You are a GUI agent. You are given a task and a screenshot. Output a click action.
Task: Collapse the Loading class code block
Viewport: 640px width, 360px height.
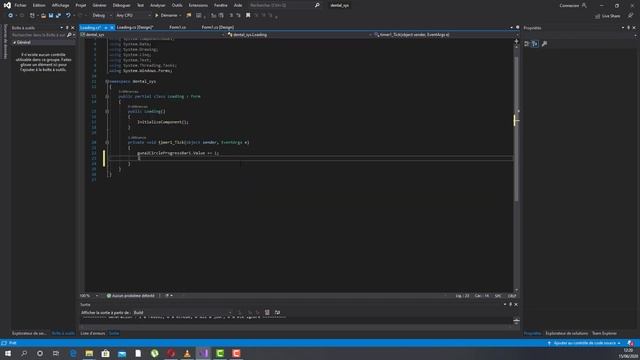(107, 97)
